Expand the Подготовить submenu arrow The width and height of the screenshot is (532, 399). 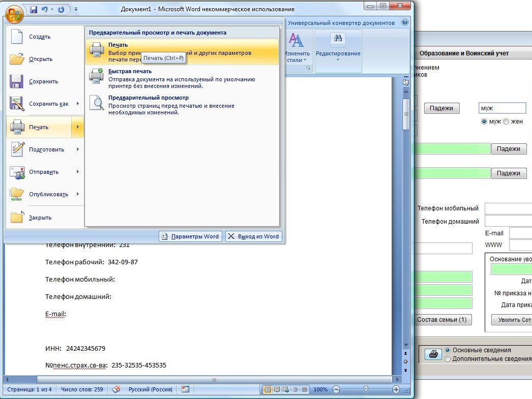pos(78,149)
